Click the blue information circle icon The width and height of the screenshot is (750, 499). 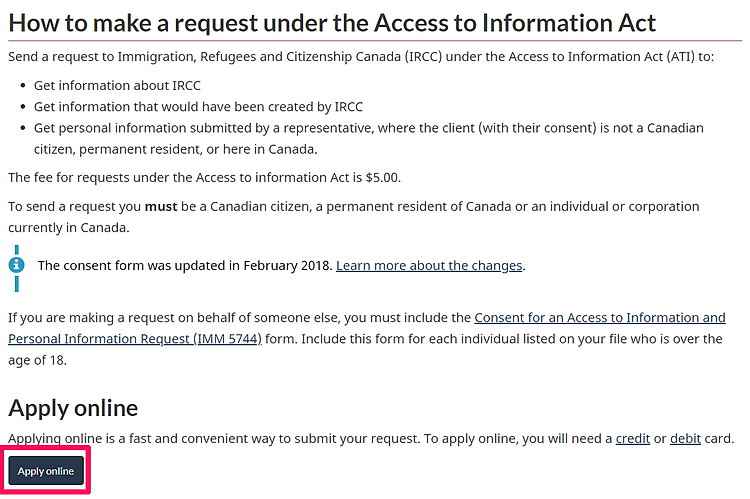(16, 265)
